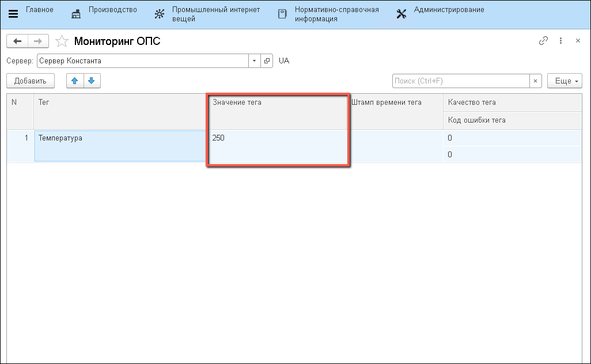Move row up with blue arrow
This screenshot has width=591, height=364.
tap(74, 81)
